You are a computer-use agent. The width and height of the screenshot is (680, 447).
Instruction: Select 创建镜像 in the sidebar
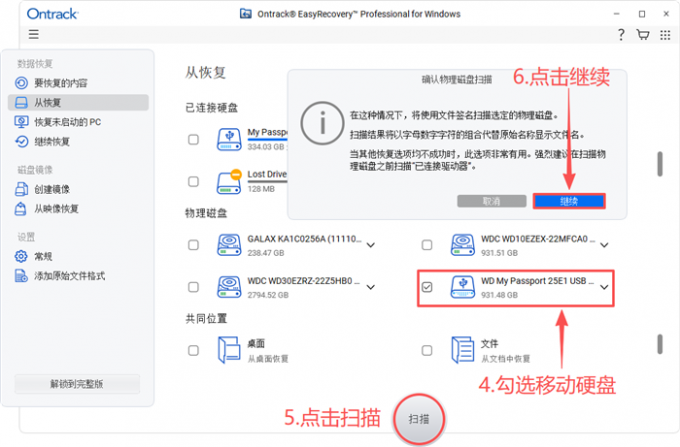coord(78,189)
